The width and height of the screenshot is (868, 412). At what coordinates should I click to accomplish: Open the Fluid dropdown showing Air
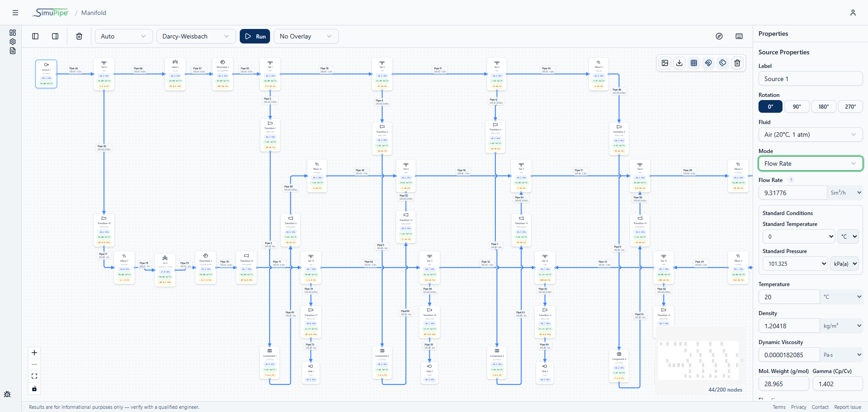tap(811, 134)
